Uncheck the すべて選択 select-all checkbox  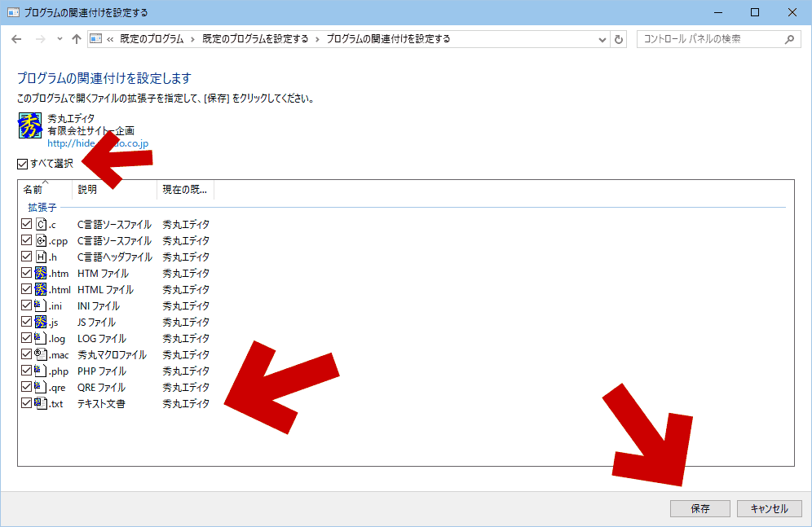[22, 163]
